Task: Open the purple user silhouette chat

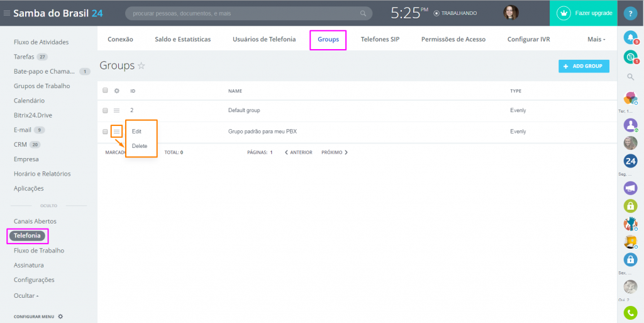Action: 630,125
